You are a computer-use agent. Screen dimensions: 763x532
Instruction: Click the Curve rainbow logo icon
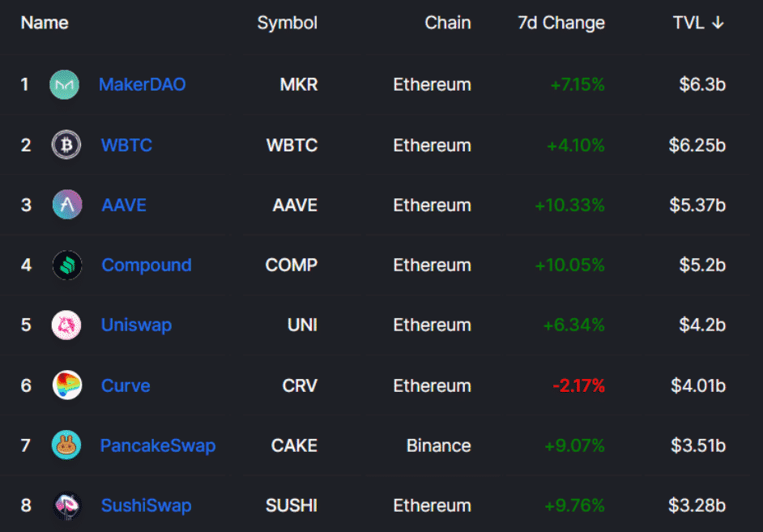coord(67,385)
